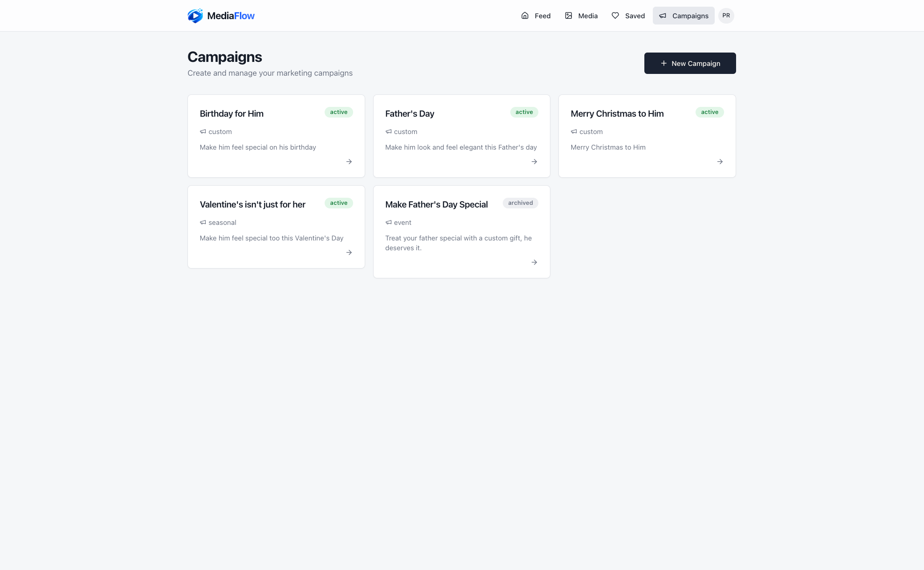Screen dimensions: 924x570
Task: Open the Media navigation item
Action: click(581, 16)
